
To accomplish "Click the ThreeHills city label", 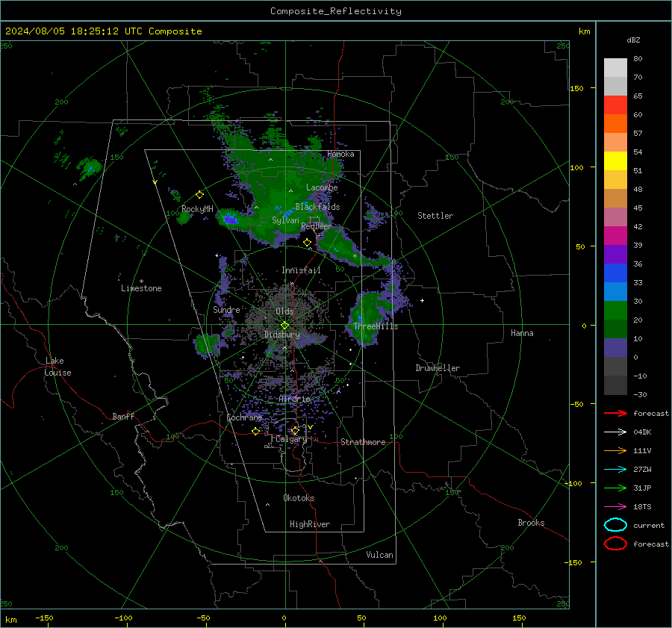I will coord(376,326).
